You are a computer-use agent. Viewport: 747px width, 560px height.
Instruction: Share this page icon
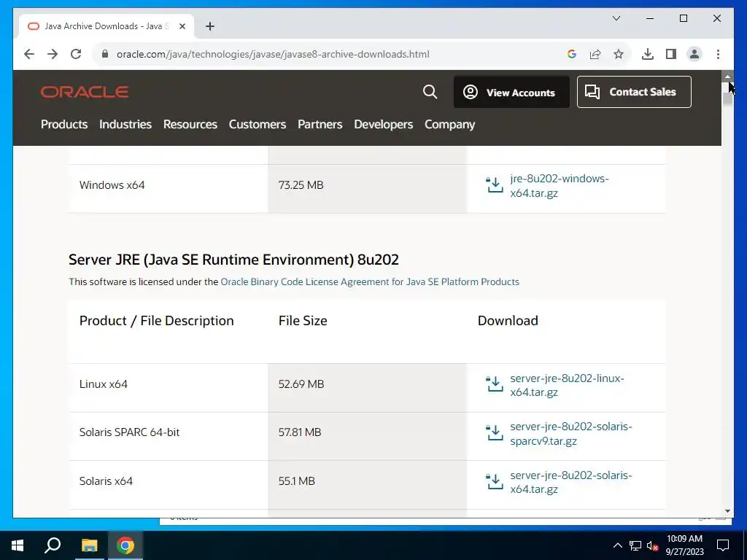click(x=595, y=54)
